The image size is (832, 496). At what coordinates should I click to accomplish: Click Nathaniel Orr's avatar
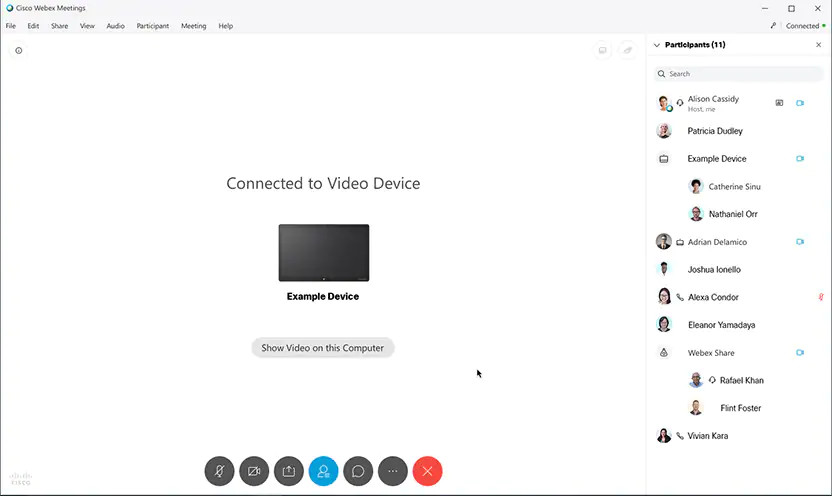[x=696, y=214]
